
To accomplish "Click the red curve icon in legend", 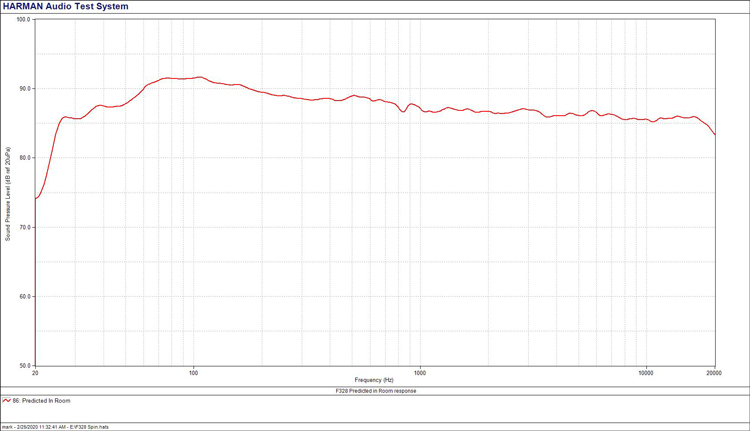I will point(6,400).
